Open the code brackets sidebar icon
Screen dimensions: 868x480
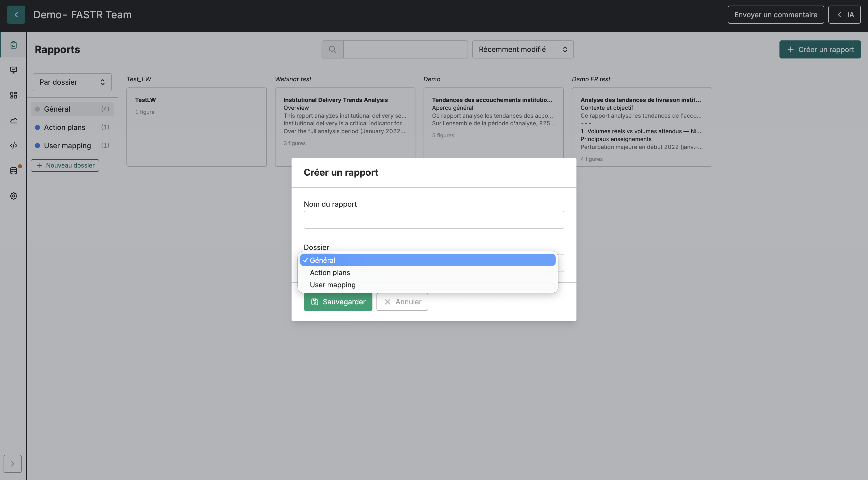point(13,145)
